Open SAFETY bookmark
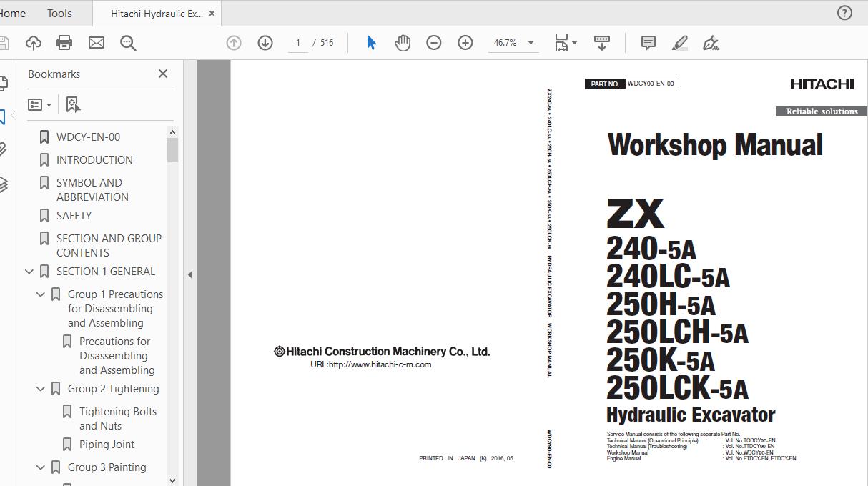This screenshot has width=868, height=486. 74,215
